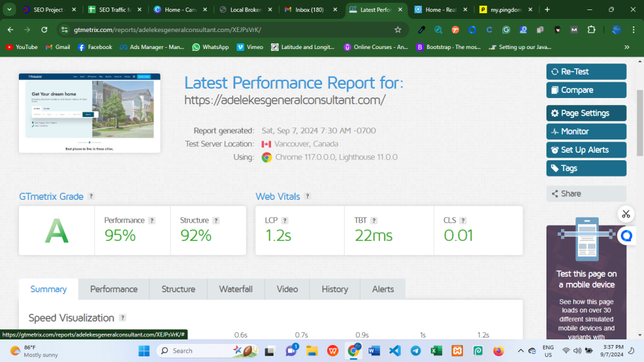Click the Share button
The image size is (644, 362).
pos(586,194)
